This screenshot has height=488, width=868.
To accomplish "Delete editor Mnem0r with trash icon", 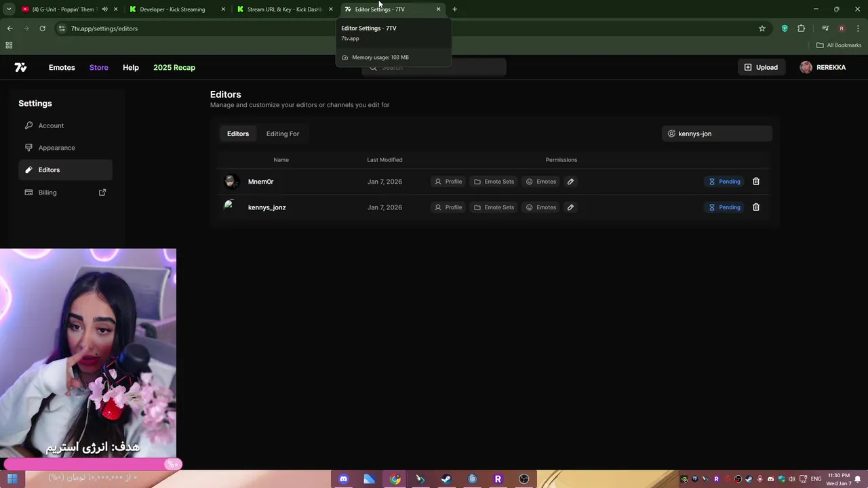I will click(x=756, y=182).
